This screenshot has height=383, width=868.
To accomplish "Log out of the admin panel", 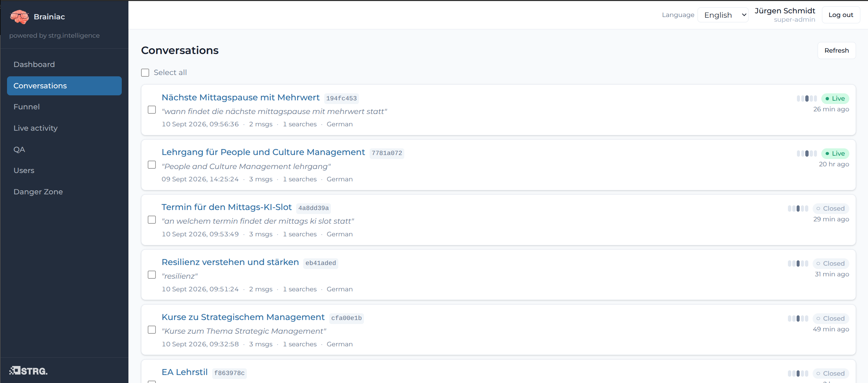I will click(x=841, y=15).
